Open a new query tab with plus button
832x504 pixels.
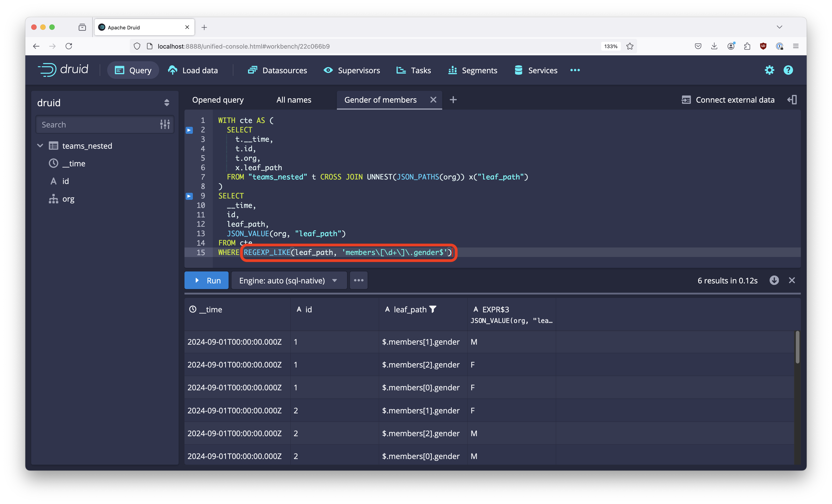[x=453, y=100]
